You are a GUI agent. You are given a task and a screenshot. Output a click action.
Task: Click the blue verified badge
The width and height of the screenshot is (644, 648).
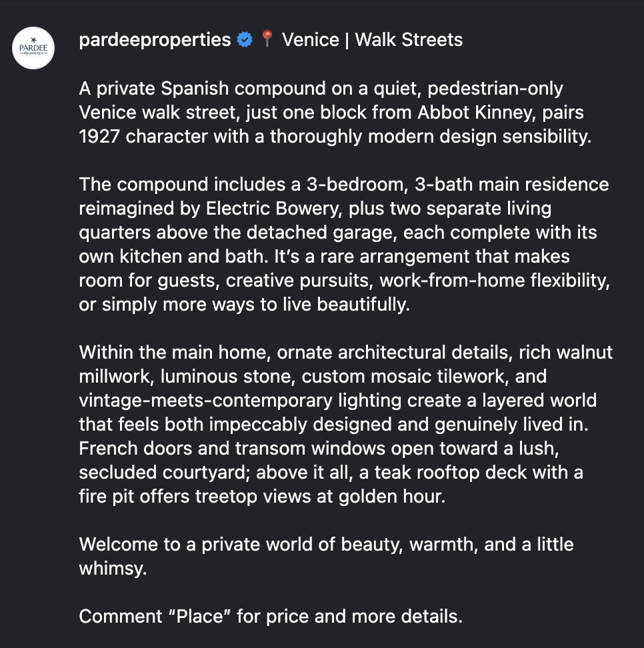point(245,40)
